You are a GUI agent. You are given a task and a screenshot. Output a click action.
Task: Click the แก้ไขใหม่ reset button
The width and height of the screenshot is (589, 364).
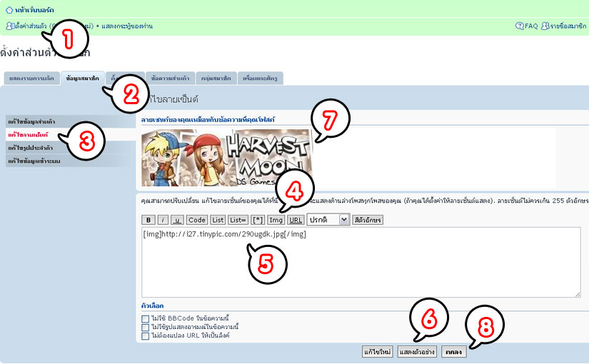pos(378,352)
